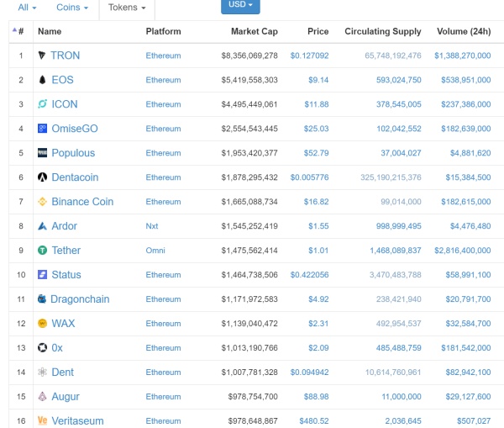This screenshot has height=428, width=504.
Task: Click the OmiseGO blue logo icon
Action: tap(43, 129)
